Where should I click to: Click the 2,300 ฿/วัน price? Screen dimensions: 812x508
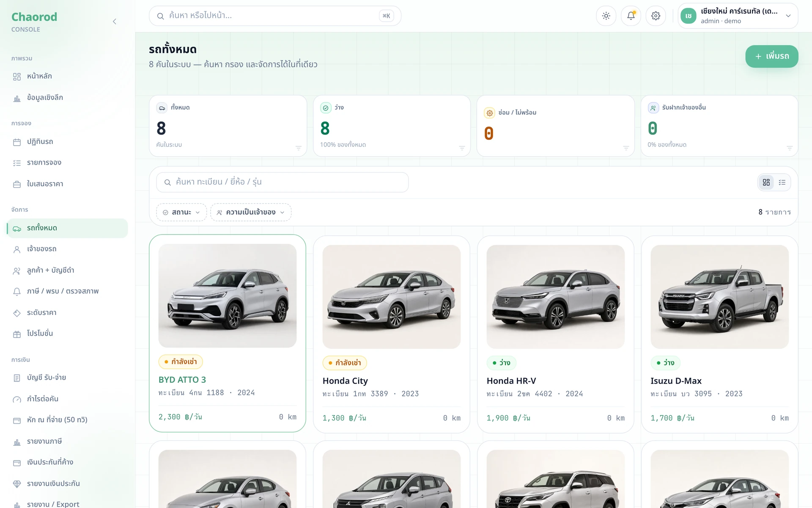[180, 417]
